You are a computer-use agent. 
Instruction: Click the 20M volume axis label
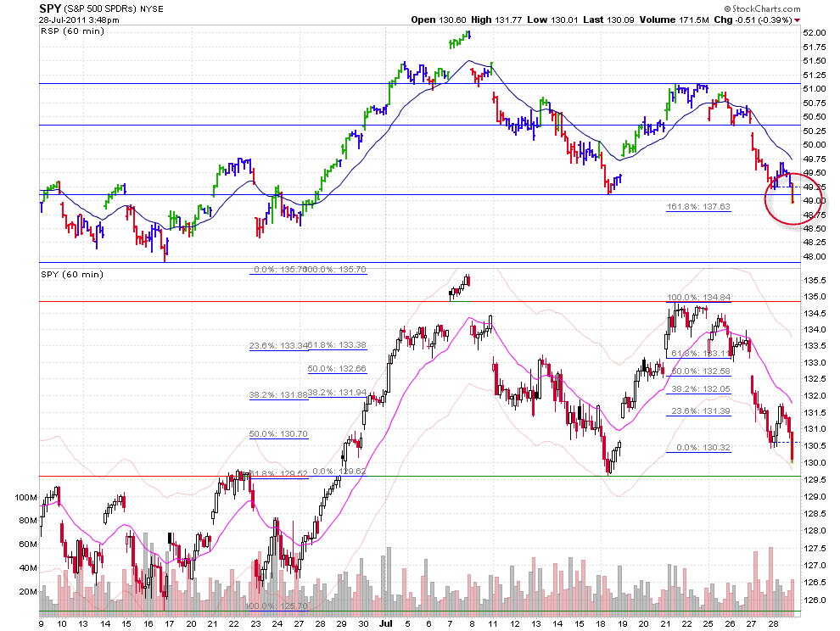point(28,592)
